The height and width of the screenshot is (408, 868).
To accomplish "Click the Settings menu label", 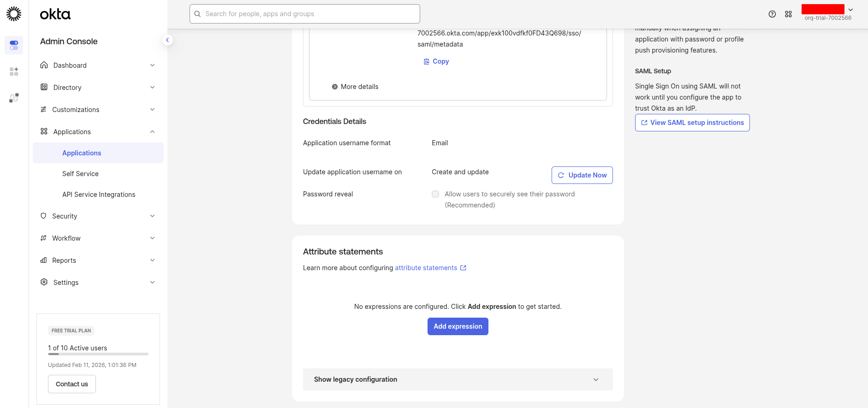I will tap(66, 283).
